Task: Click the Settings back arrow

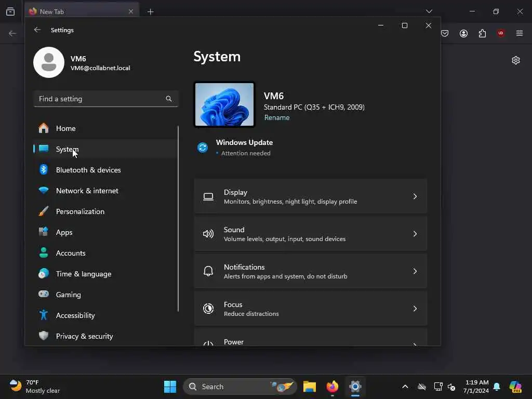Action: 37,30
